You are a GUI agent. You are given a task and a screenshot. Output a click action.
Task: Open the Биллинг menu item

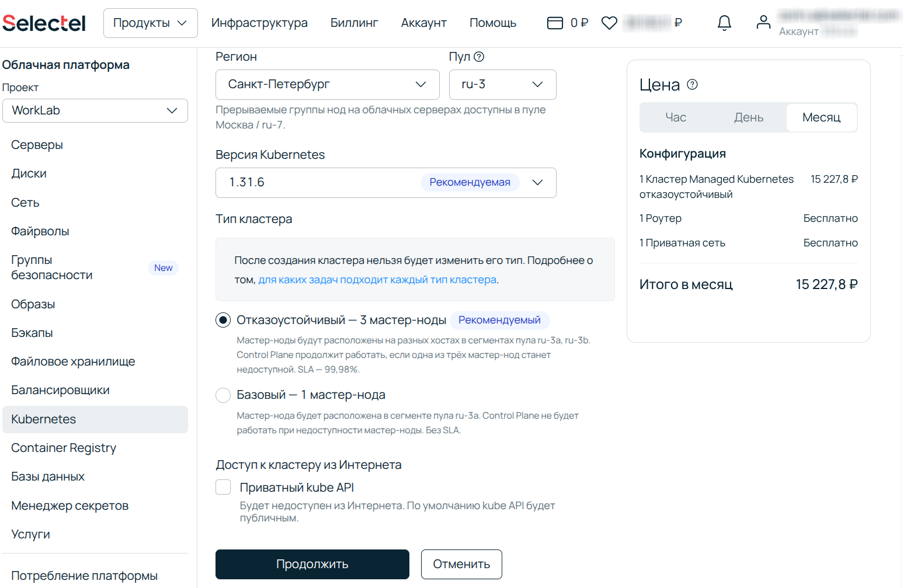354,23
